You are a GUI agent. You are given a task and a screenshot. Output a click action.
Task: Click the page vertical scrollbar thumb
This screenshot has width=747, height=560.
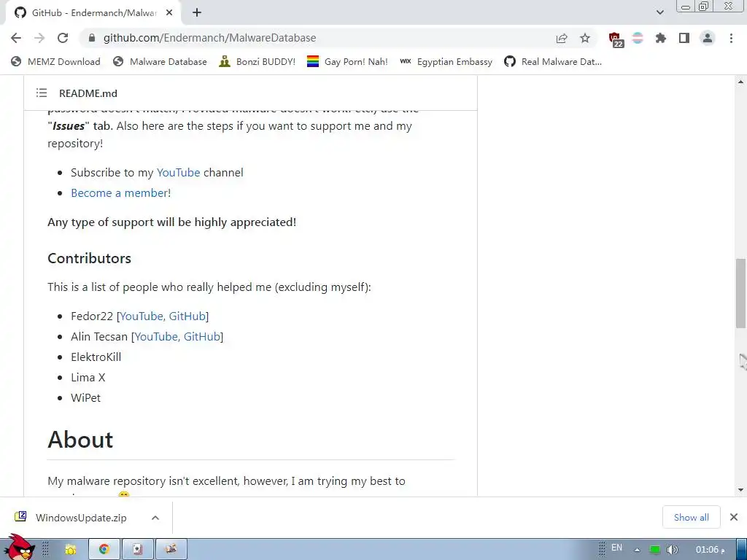[740, 293]
